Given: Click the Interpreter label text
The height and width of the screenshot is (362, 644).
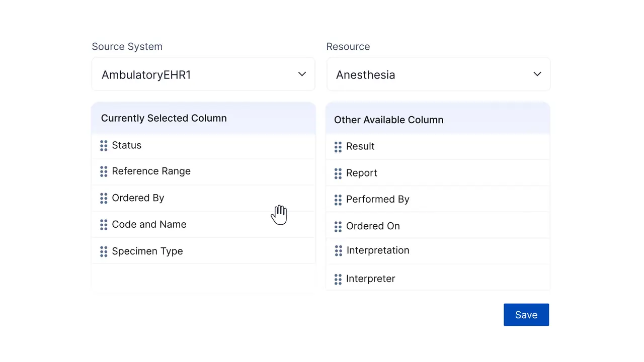Looking at the screenshot, I should [371, 279].
